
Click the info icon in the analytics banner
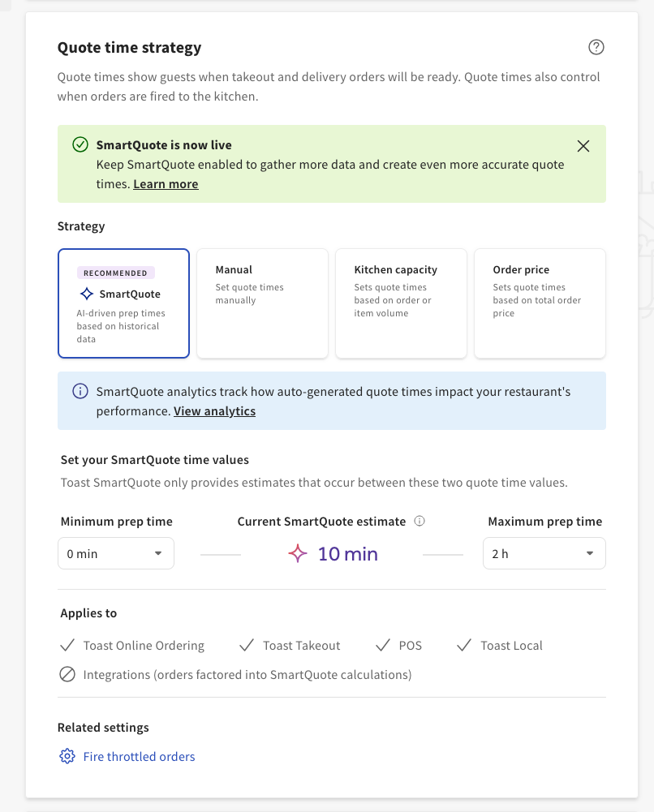click(80, 390)
